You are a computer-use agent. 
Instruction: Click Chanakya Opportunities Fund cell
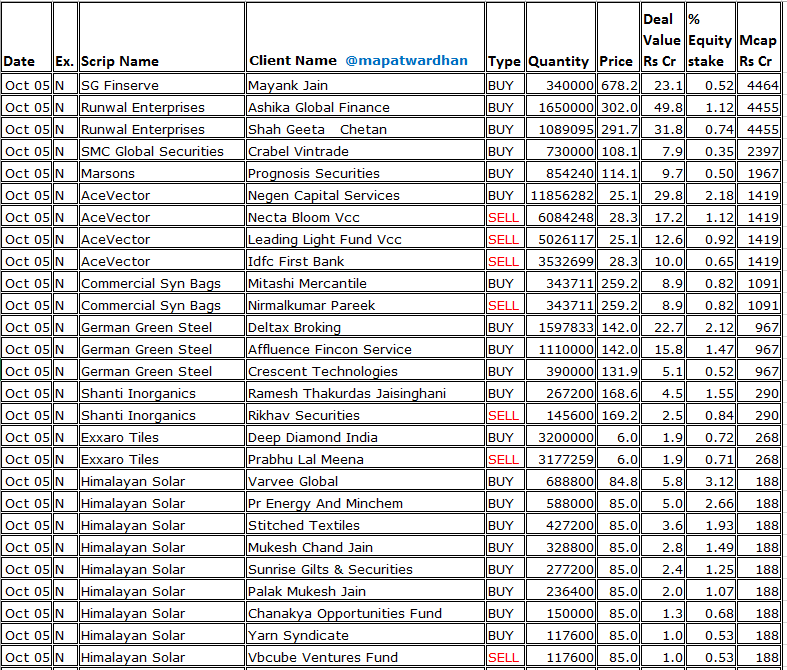[x=365, y=614]
